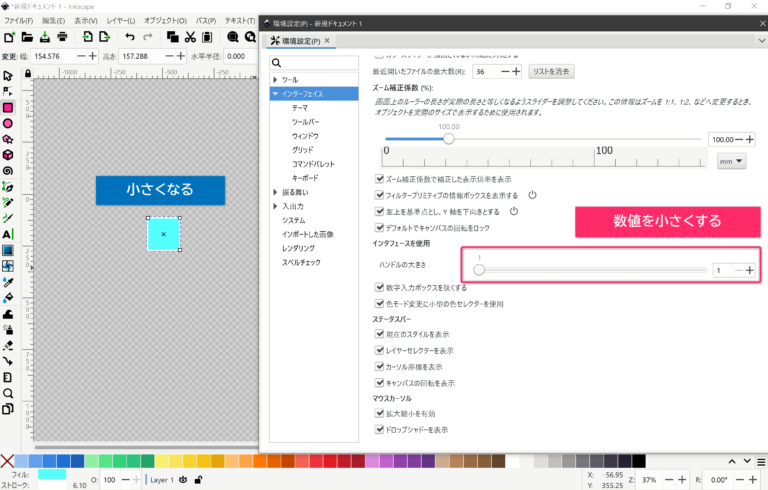Open the Layer 1 selector
Screen dimensions: 768x490
pos(162,480)
